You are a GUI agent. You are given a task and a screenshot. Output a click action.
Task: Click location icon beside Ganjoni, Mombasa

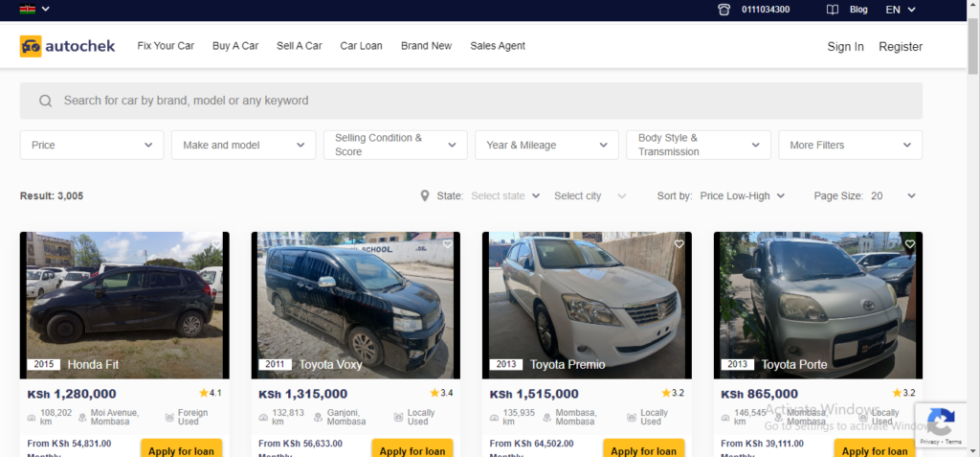pos(318,418)
